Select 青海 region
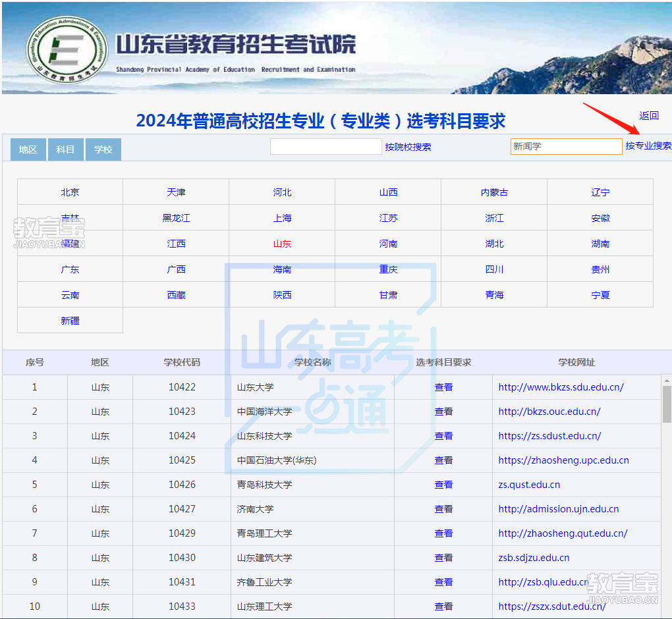The image size is (672, 619). [x=494, y=295]
